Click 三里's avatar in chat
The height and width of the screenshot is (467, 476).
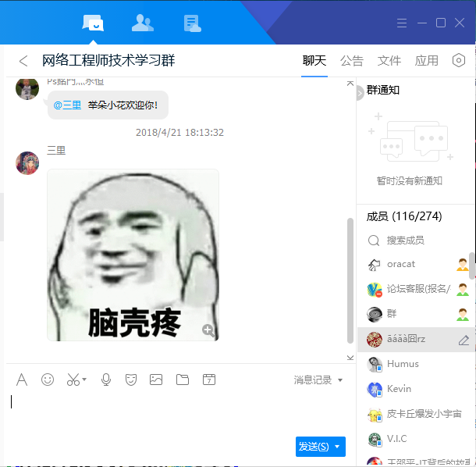tap(27, 163)
